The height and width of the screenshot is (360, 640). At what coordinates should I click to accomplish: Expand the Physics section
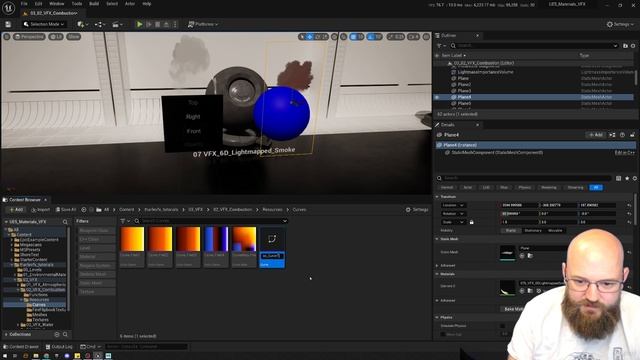point(438,317)
